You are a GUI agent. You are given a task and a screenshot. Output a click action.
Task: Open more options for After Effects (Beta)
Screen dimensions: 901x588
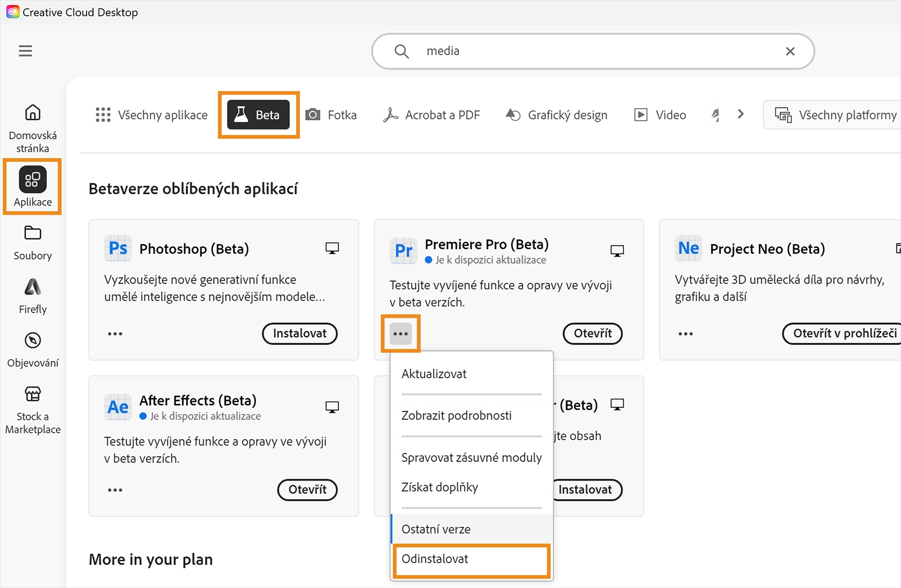(115, 490)
